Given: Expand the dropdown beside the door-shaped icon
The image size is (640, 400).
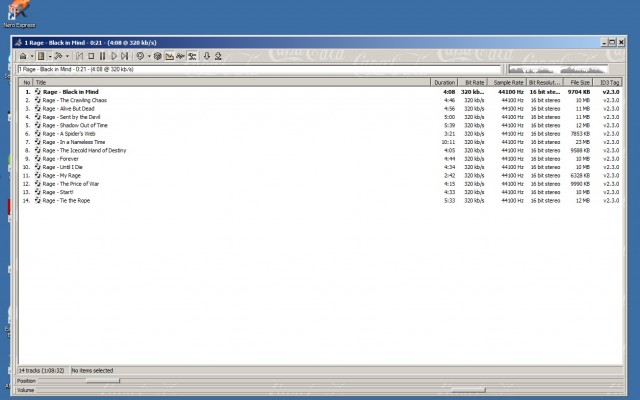Looking at the screenshot, I should click(x=49, y=57).
